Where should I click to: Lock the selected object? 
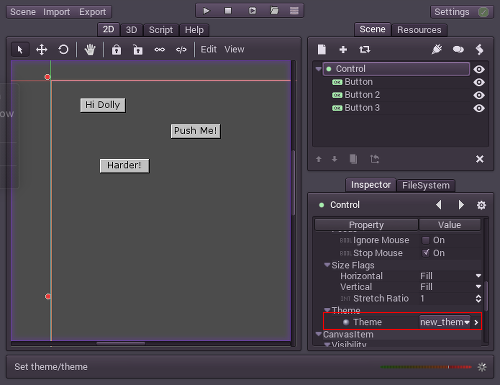tap(116, 50)
